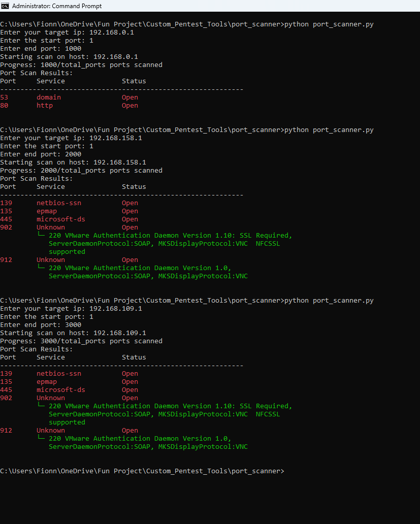
Task: Select 'epmap' in the 192.168.158.1 scan results
Action: (x=47, y=211)
